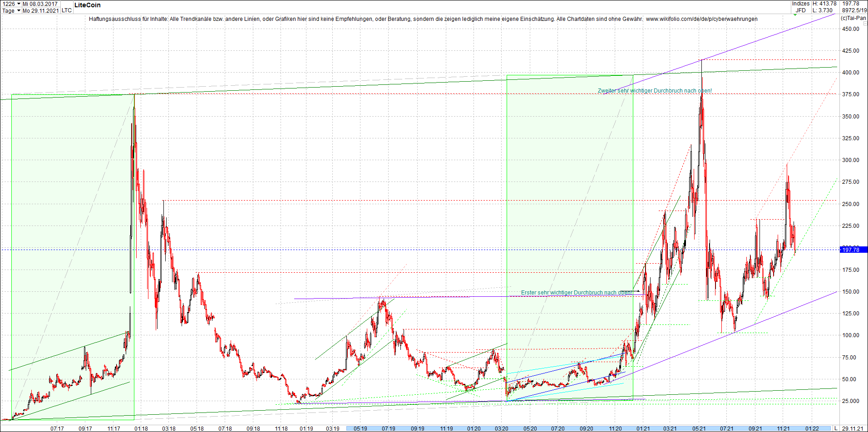868x432 pixels.
Task: Toggle the L scale button at bottom
Action: click(836, 428)
